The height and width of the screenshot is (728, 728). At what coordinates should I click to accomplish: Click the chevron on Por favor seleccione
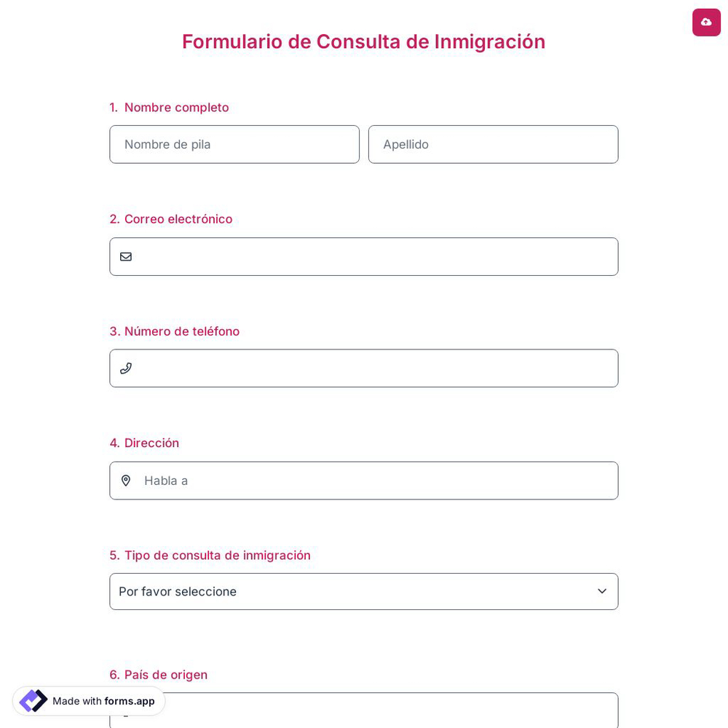click(x=602, y=591)
